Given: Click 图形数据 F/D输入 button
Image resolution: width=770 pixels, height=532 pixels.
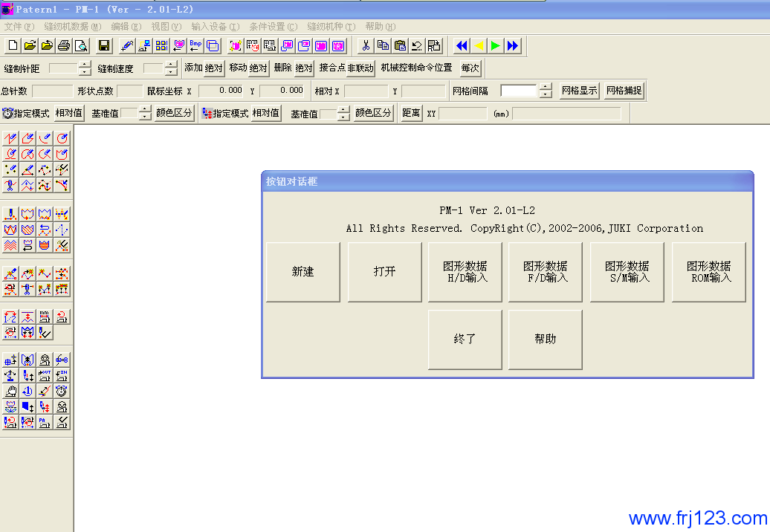Looking at the screenshot, I should [x=546, y=272].
